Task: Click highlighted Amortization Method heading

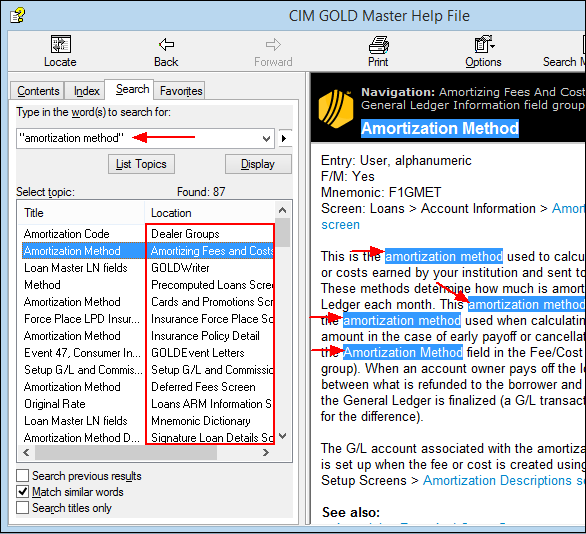Action: tap(440, 129)
